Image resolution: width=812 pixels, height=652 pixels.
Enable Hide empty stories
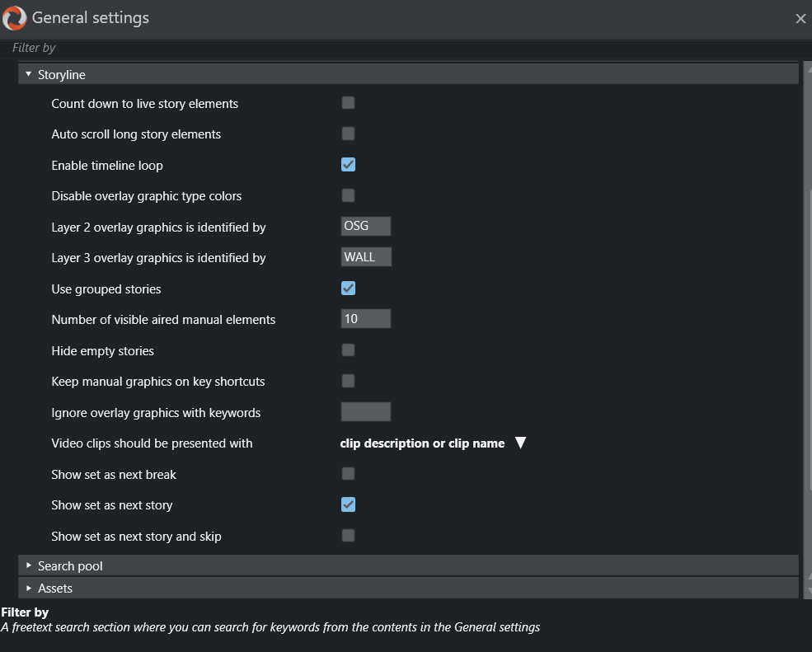click(348, 350)
